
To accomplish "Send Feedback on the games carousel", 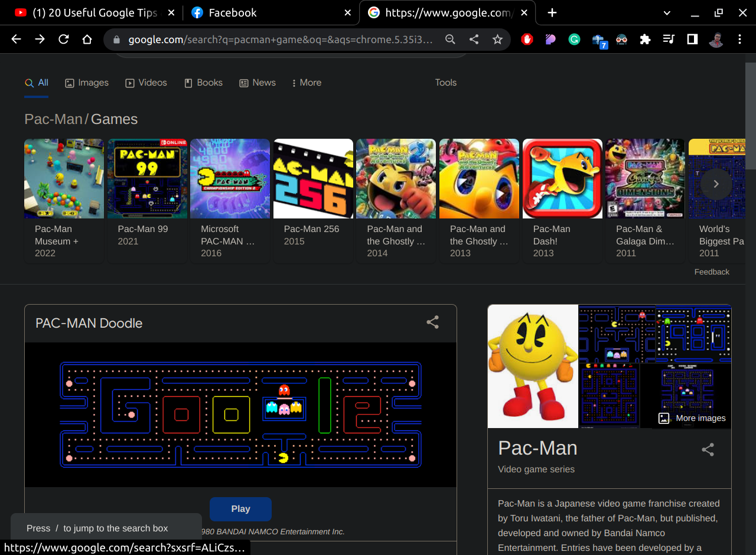I will pos(712,272).
